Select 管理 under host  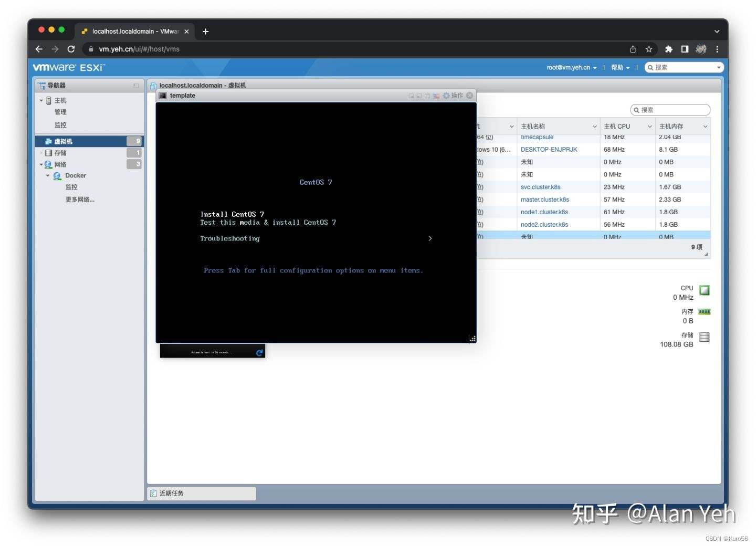click(x=60, y=112)
